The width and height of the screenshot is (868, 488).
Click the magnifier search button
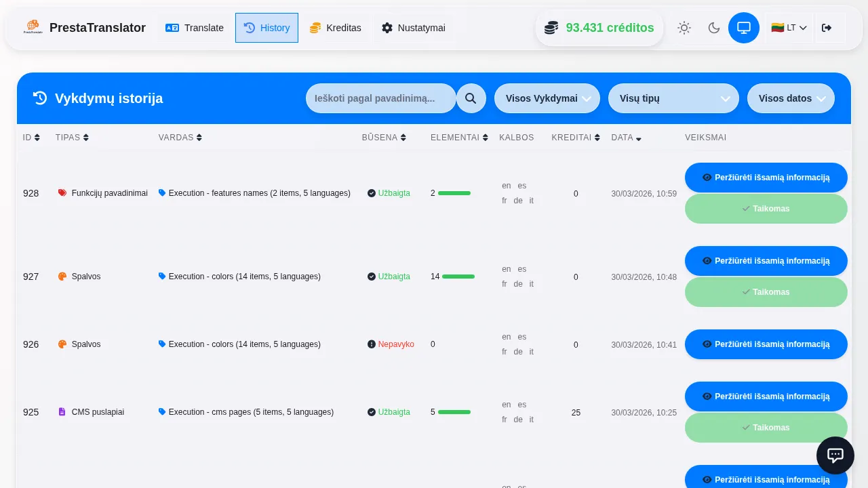471,98
